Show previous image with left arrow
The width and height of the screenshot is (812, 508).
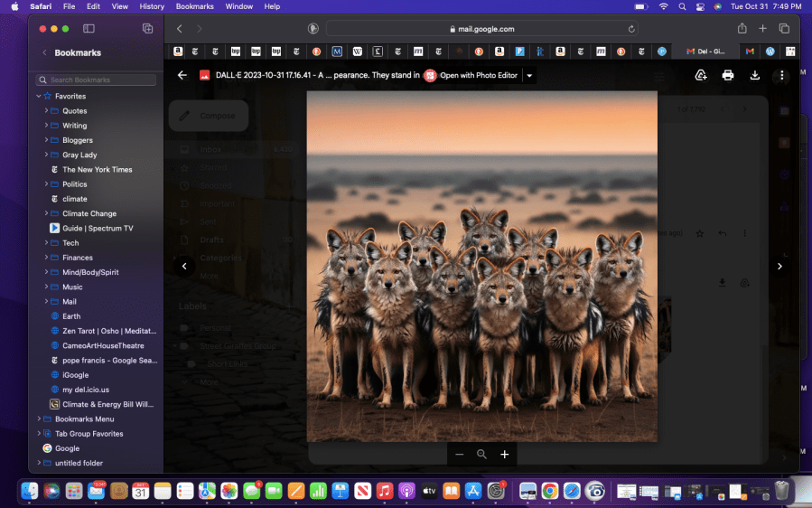click(x=184, y=266)
